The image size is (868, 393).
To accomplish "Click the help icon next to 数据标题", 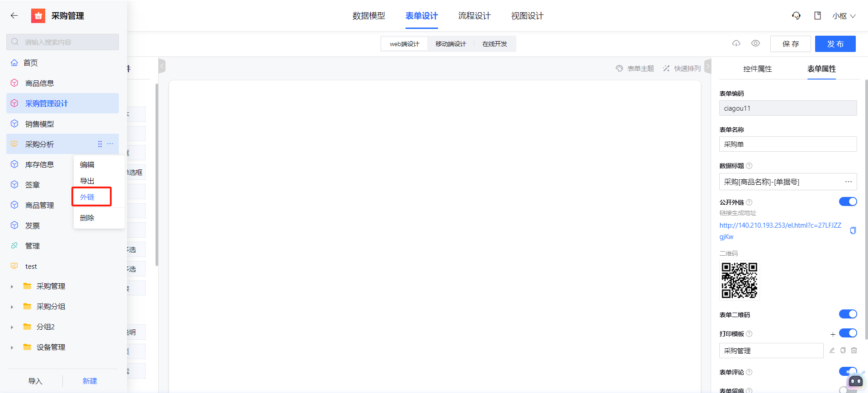I will [749, 166].
